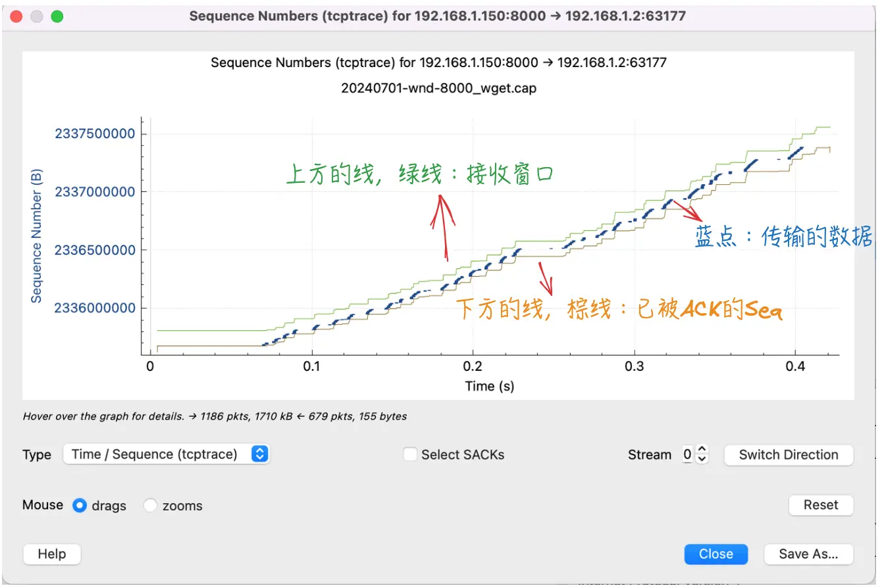Click the red window close button
The width and height of the screenshot is (882, 588).
click(x=16, y=16)
